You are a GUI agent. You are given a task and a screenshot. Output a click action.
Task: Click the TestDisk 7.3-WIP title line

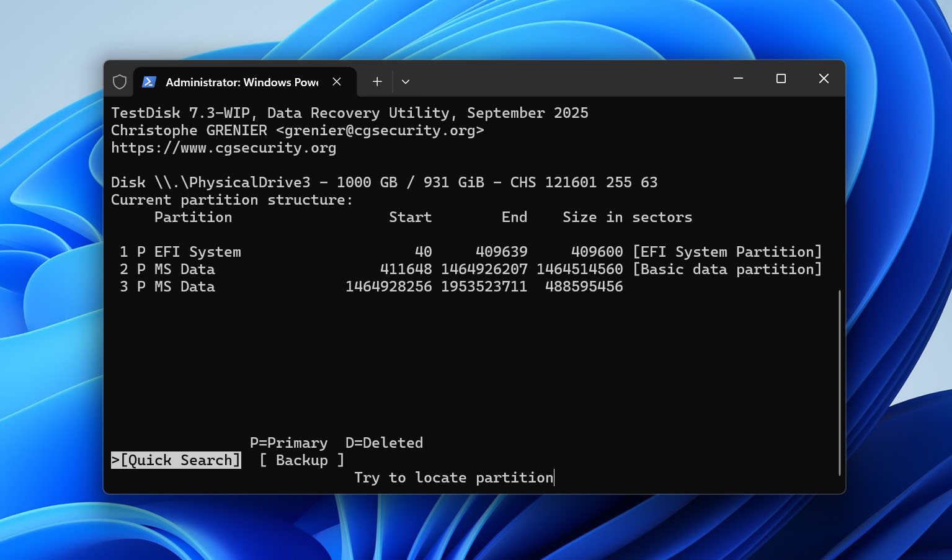click(x=350, y=113)
